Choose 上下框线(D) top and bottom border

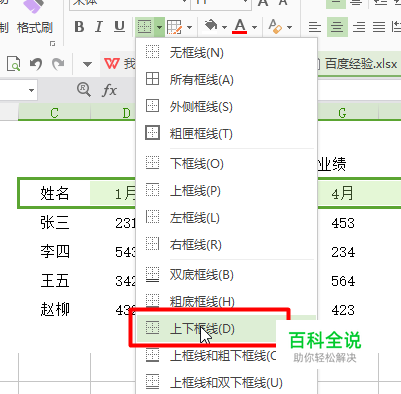point(226,328)
